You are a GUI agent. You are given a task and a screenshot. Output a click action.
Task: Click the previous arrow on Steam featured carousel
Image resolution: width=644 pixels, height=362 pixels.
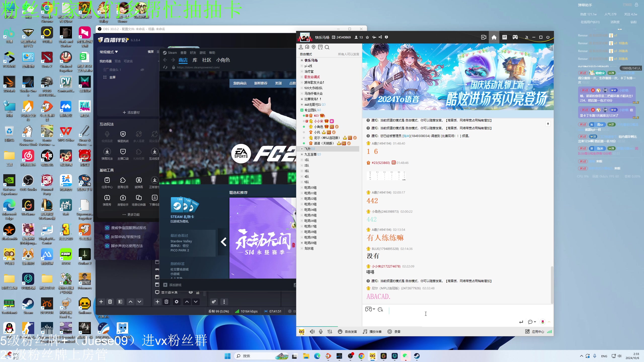pos(223,242)
